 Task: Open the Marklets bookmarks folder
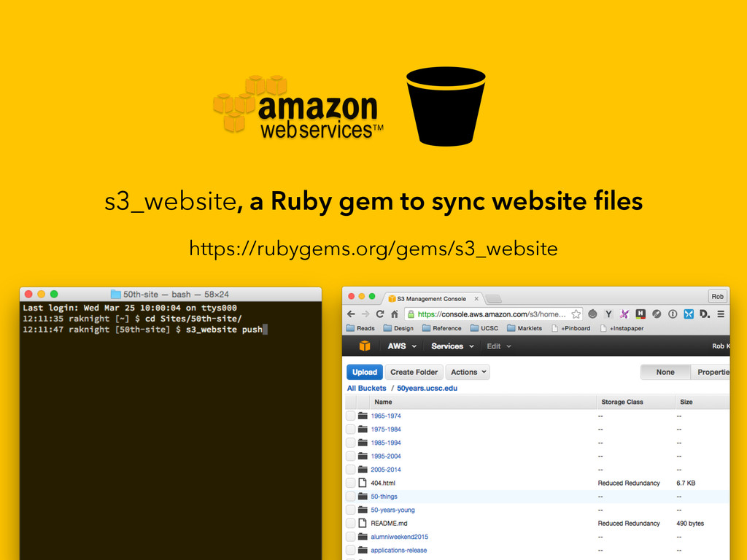click(x=525, y=328)
